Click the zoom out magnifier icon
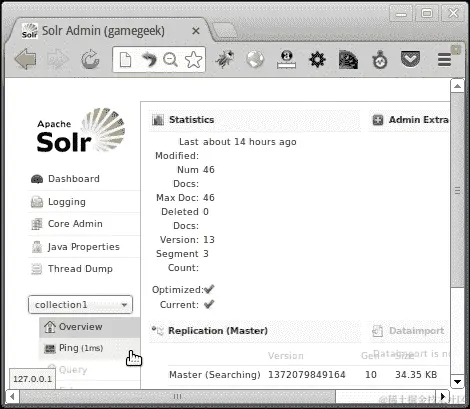Screen dimensions: 470x409 click(170, 60)
